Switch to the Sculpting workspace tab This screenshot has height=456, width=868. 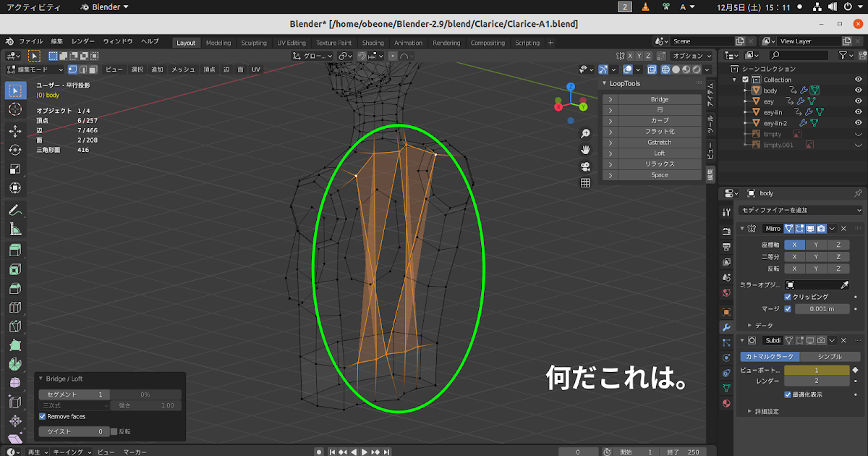coord(254,42)
